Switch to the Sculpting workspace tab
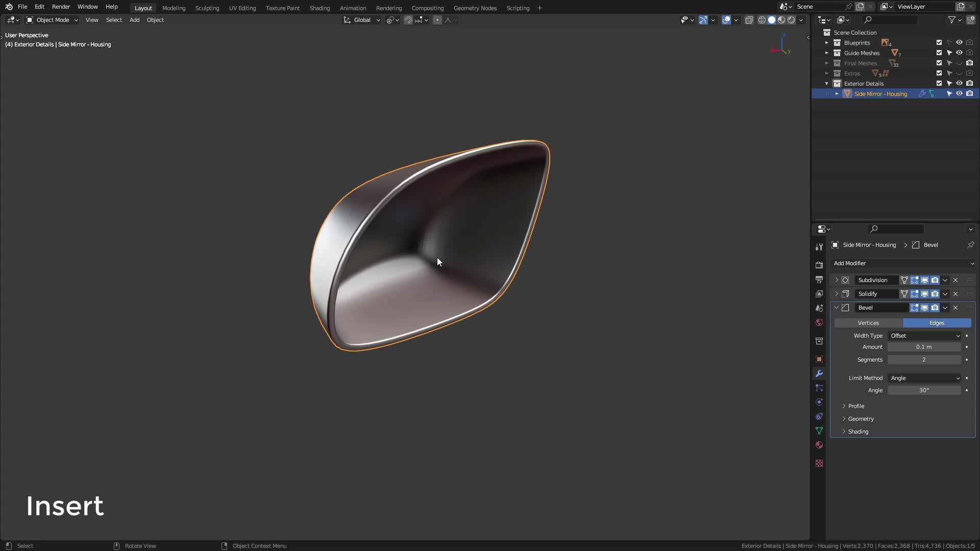980x551 pixels. tap(207, 8)
